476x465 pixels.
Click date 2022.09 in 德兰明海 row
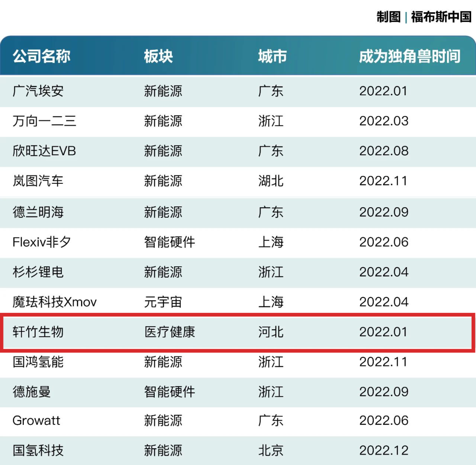384,212
